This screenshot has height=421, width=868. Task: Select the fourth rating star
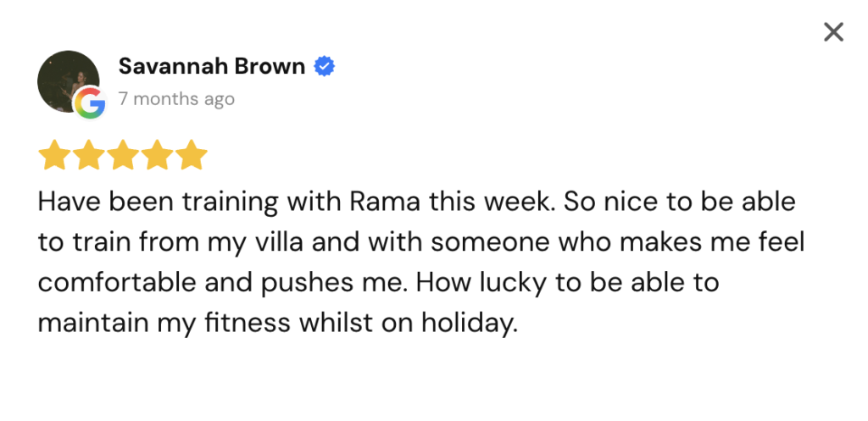tap(158, 155)
